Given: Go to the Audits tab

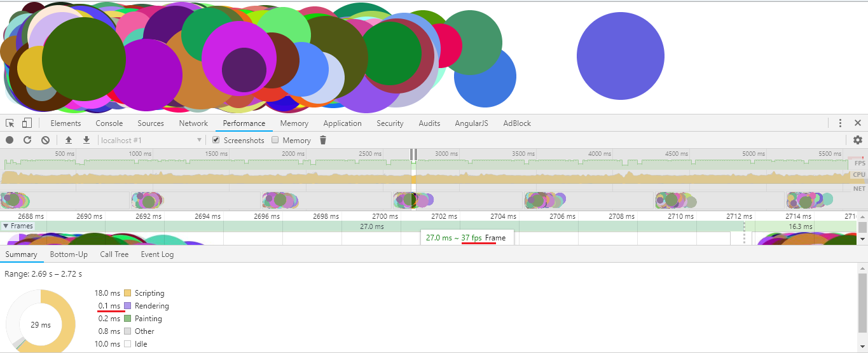Looking at the screenshot, I should coord(429,123).
